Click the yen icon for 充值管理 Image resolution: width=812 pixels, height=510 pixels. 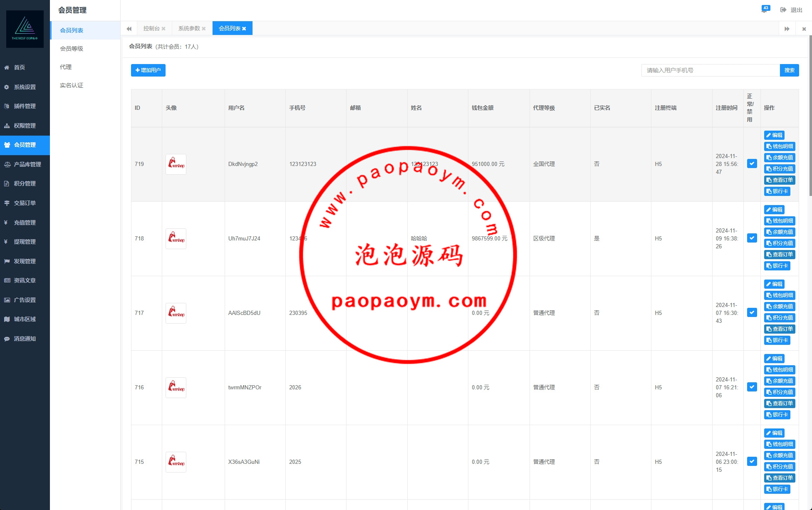click(x=6, y=223)
